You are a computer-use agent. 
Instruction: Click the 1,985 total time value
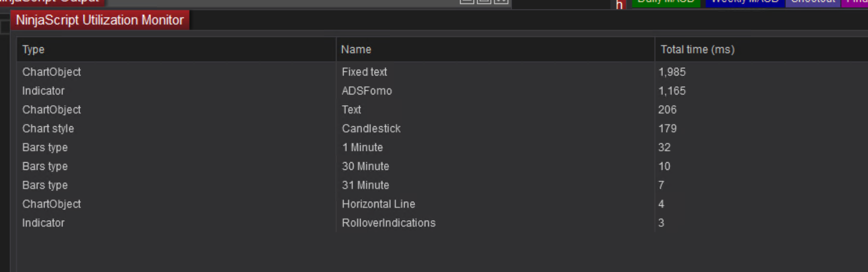(672, 72)
